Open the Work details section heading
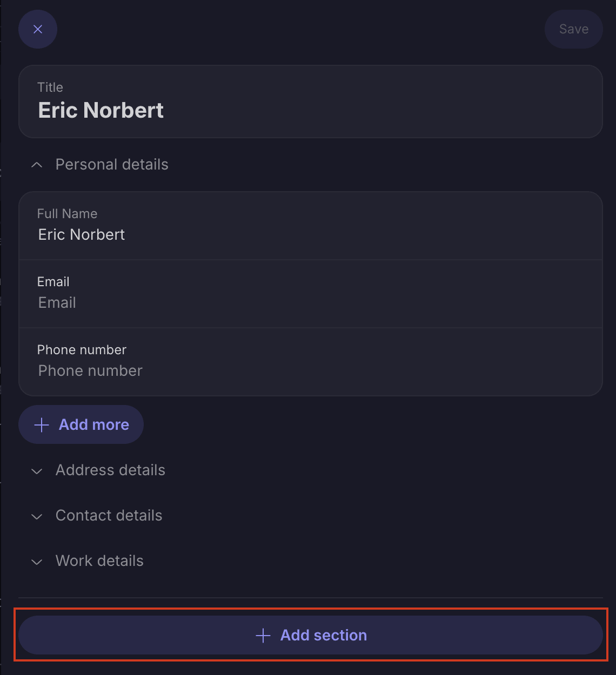Viewport: 616px width, 675px height. tap(99, 561)
